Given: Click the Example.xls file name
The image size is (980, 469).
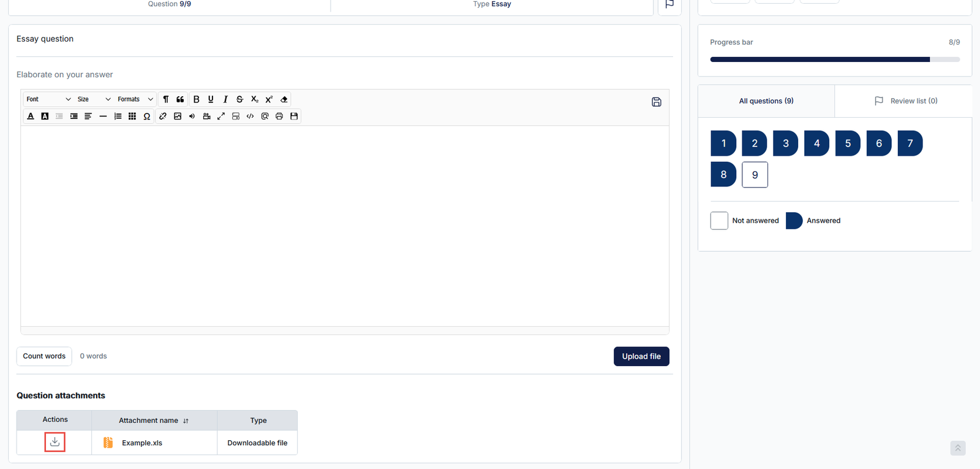Looking at the screenshot, I should coord(142,443).
